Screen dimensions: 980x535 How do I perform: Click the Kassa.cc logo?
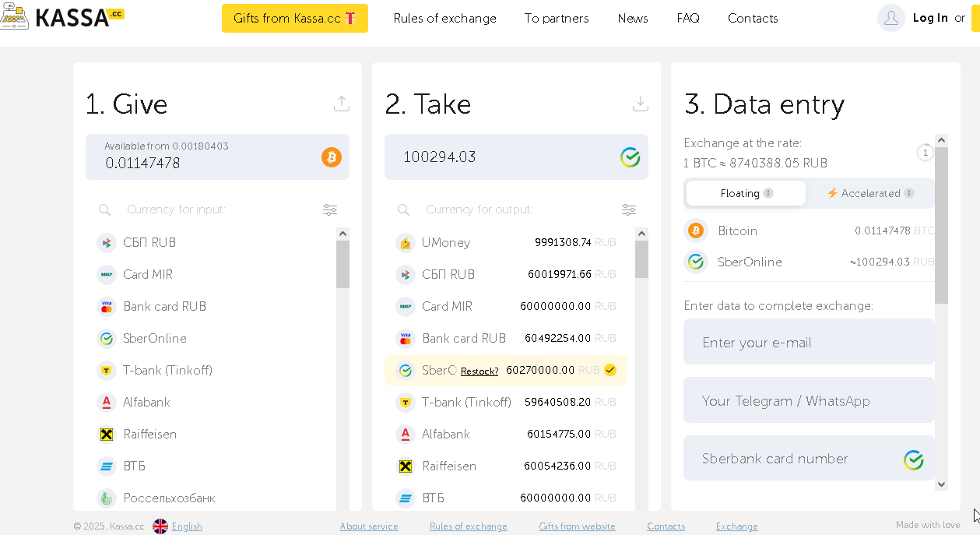tap(62, 17)
